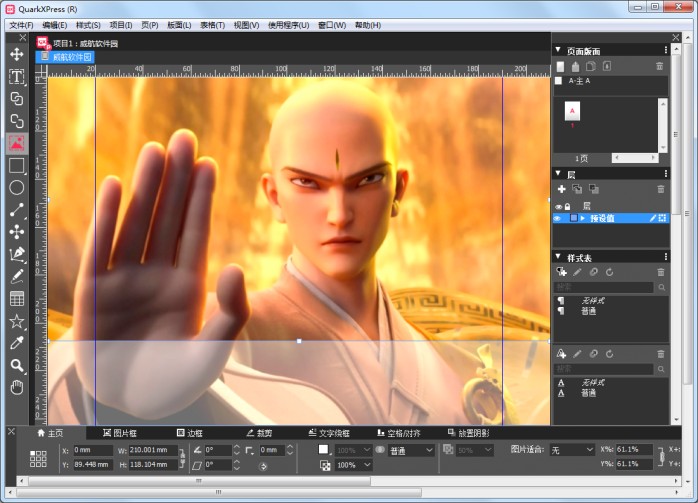Select the Rectangle Box tool
Viewport: 698px width, 503px height.
coord(17,166)
